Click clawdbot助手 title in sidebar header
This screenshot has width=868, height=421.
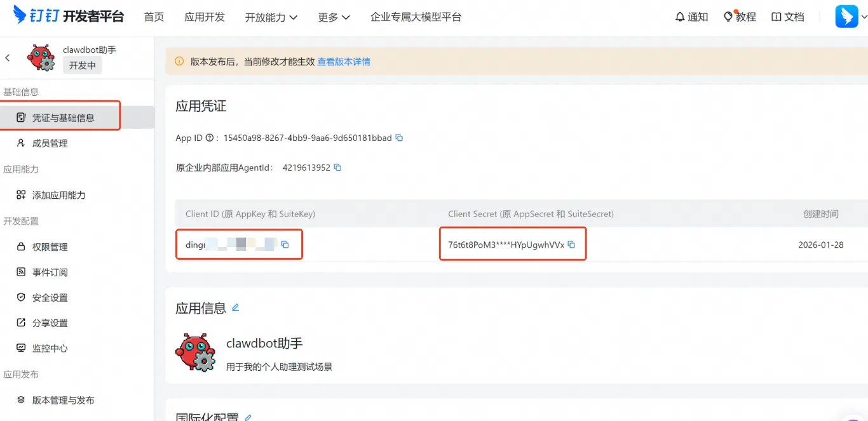pyautogui.click(x=90, y=50)
